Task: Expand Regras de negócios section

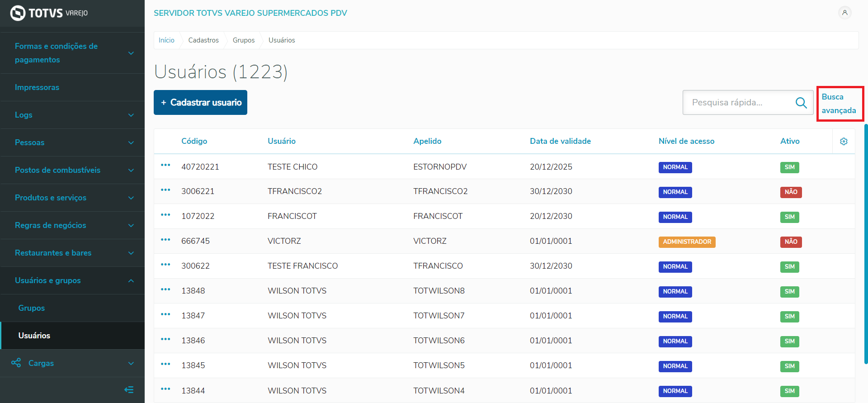Action: click(x=131, y=225)
